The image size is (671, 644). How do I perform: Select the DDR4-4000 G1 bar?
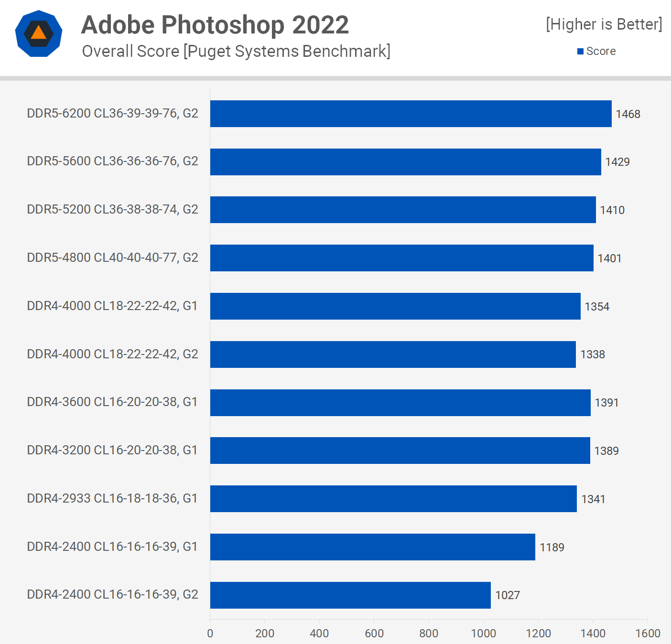pyautogui.click(x=395, y=306)
